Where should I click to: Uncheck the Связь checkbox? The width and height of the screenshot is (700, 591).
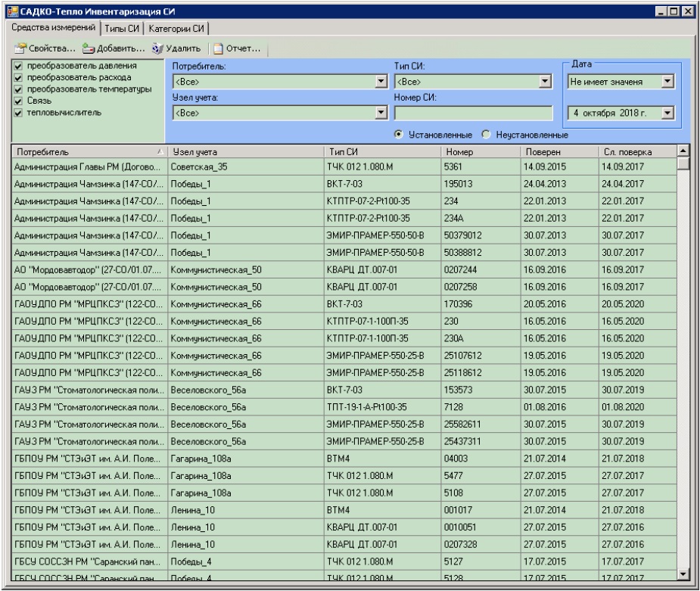(x=18, y=101)
